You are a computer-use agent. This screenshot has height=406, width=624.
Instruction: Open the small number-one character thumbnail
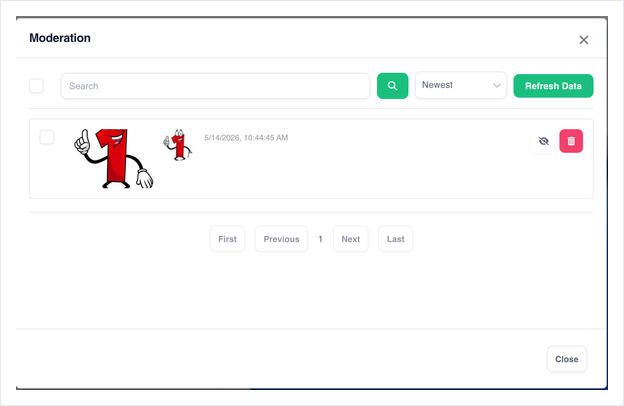(x=177, y=145)
